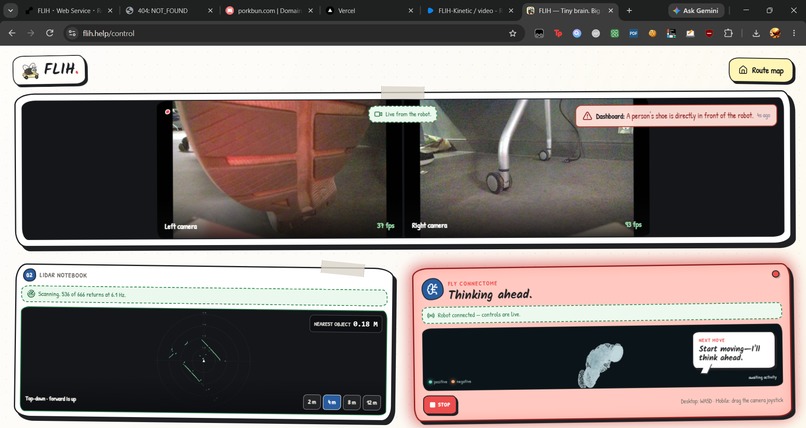Set lidar range to 4 m

tap(332, 402)
